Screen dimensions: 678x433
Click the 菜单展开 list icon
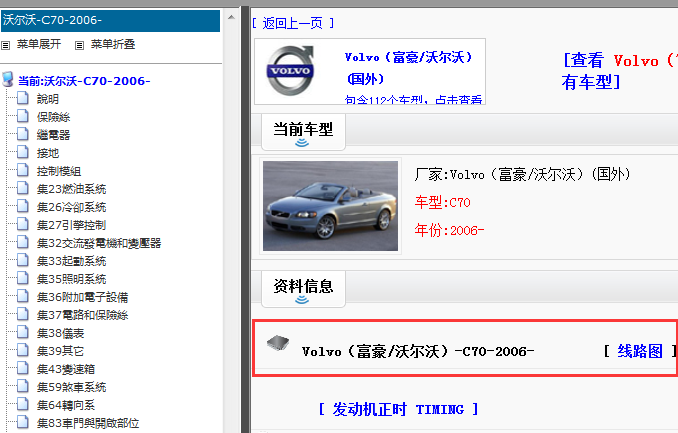pos(6,45)
